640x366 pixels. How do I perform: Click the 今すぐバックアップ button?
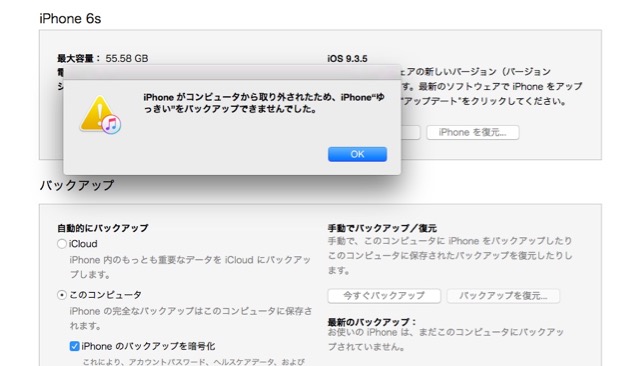tap(384, 296)
